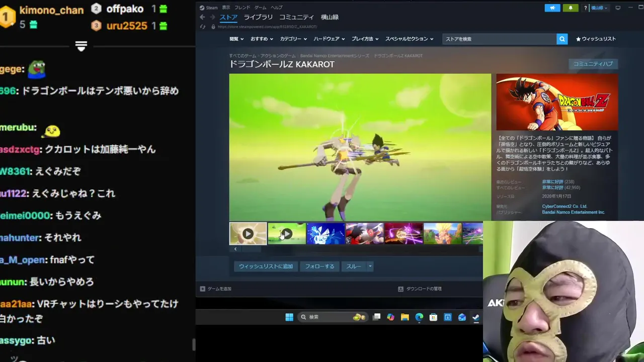Click the blue download-box taskbar icon

click(447, 317)
